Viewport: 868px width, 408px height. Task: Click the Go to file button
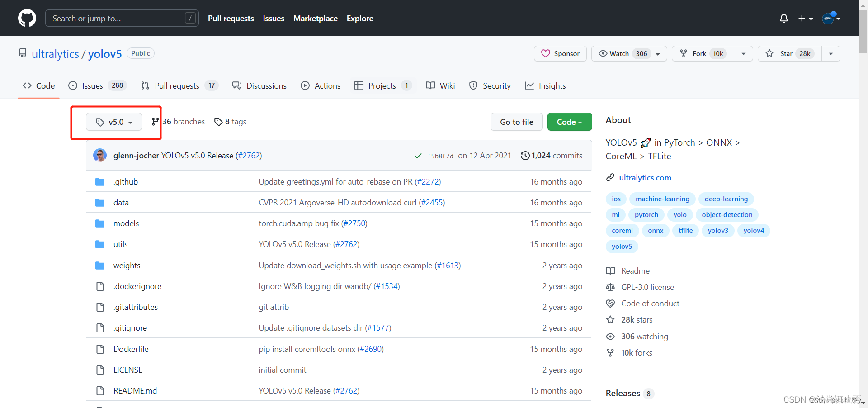[x=517, y=122]
